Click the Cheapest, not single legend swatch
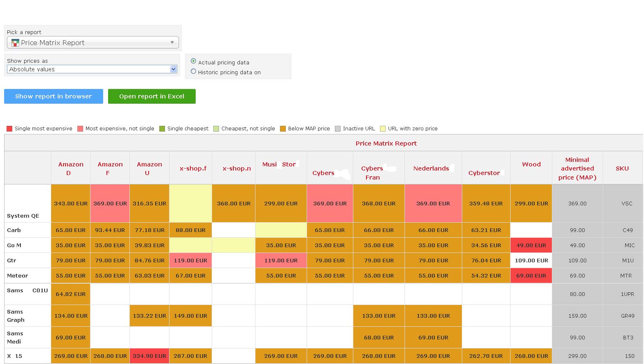 point(216,129)
